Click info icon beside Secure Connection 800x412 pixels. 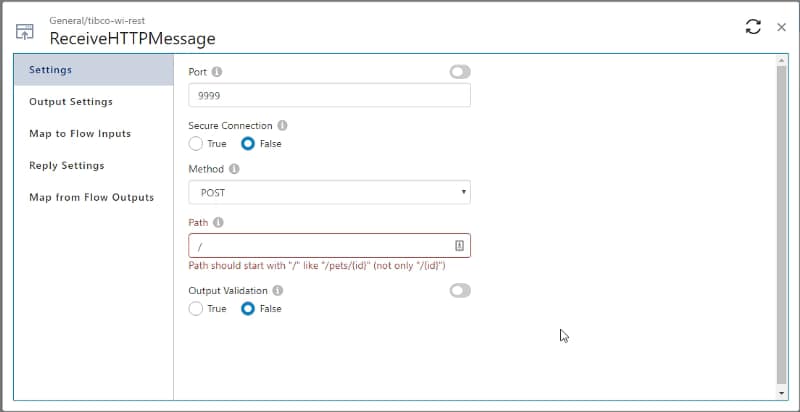(x=282, y=126)
